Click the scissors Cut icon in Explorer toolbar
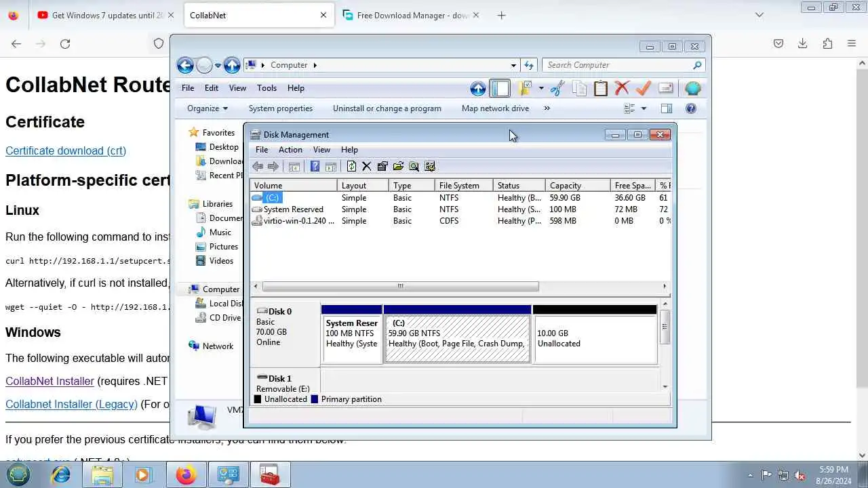The image size is (868, 488). [557, 88]
